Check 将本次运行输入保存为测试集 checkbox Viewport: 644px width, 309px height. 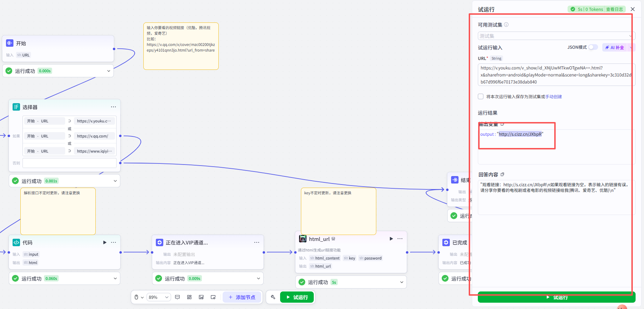click(x=481, y=96)
